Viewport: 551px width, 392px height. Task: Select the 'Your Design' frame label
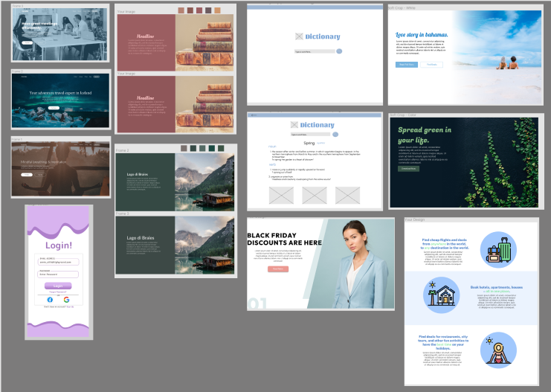(415, 219)
